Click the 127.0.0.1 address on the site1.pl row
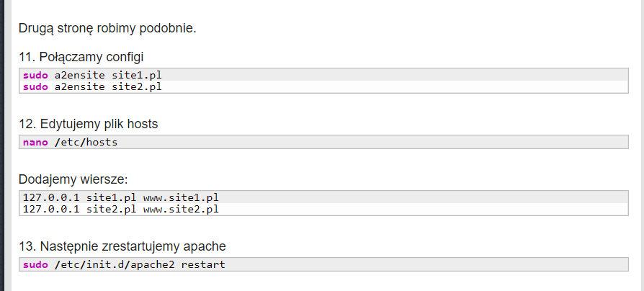This screenshot has width=644, height=291. point(51,197)
